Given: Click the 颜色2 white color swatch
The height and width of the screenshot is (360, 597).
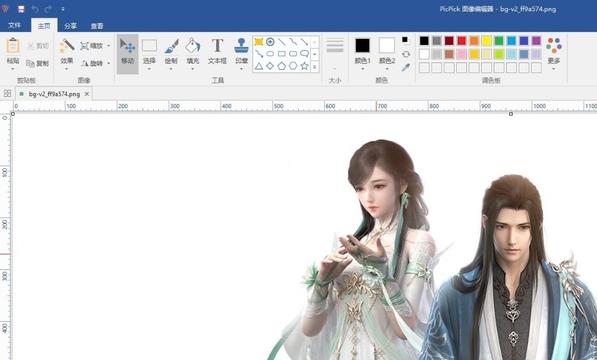Looking at the screenshot, I should tap(387, 46).
